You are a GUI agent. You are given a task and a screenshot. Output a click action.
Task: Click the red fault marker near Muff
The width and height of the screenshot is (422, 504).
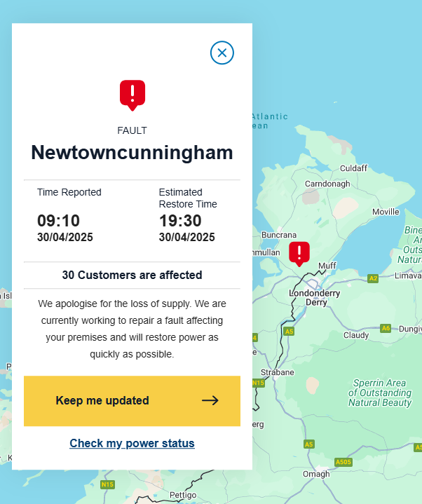[299, 253]
